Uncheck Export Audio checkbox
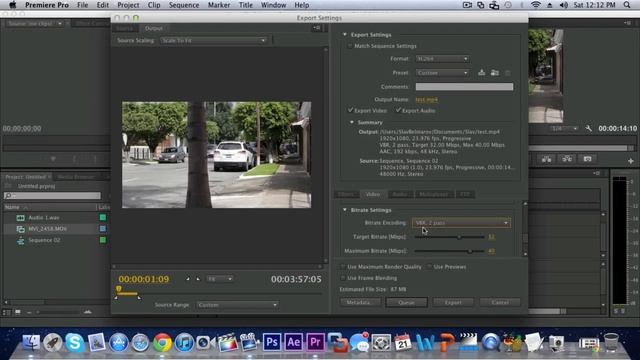640x360 pixels. [x=398, y=110]
